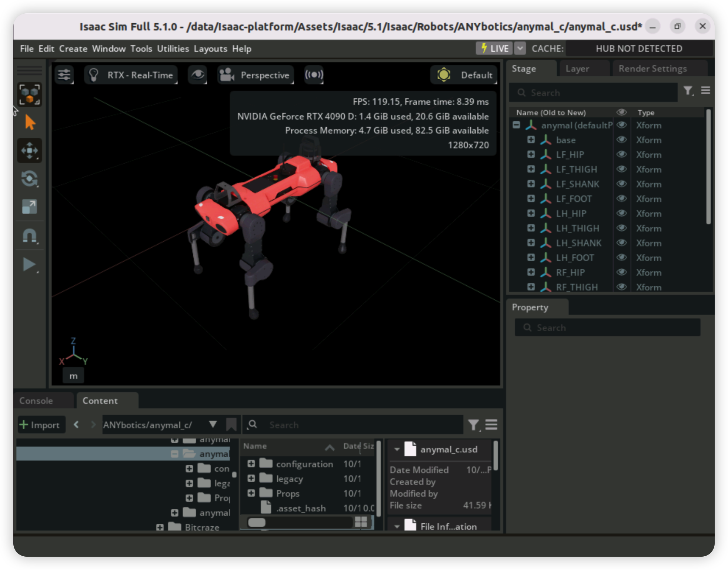Select the Rotate tool
Screen dimensions: 728x570
coord(30,179)
